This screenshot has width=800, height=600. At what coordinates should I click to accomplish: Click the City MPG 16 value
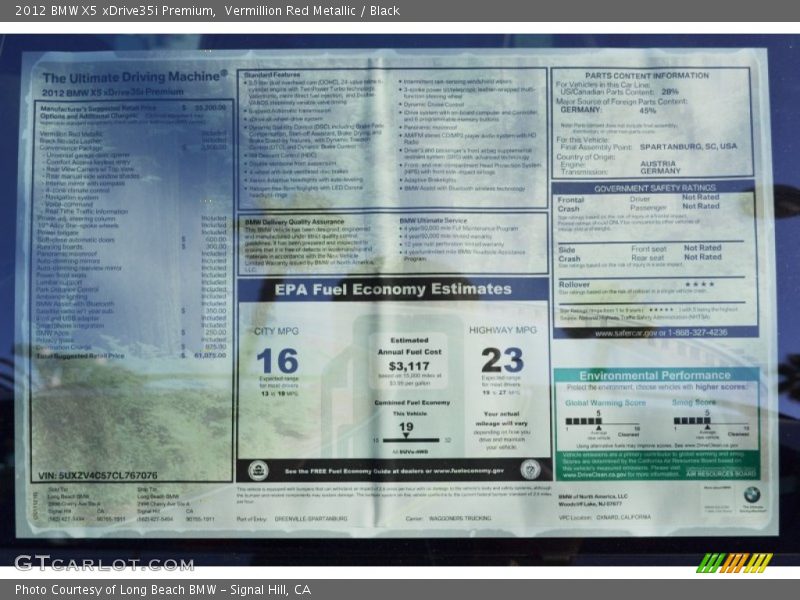[x=277, y=360]
